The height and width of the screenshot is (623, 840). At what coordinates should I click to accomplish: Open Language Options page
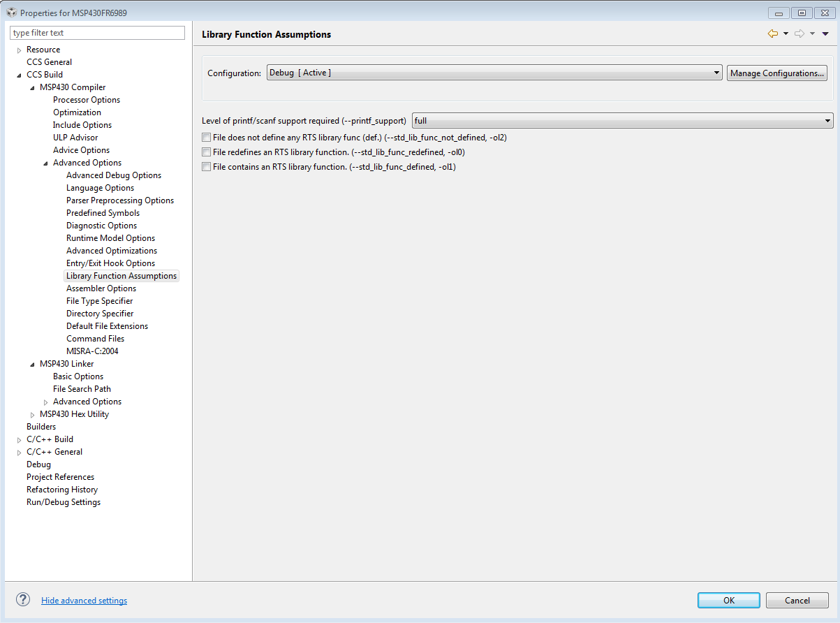[x=100, y=188]
